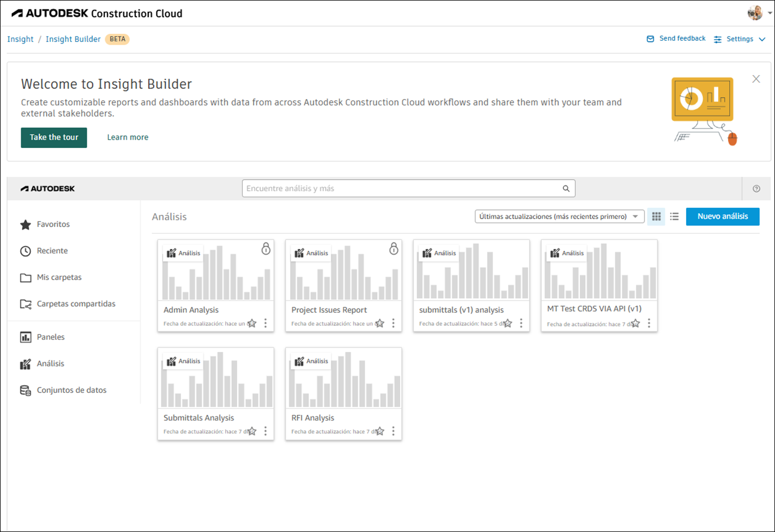The height and width of the screenshot is (532, 775).
Task: Open Conjuntos de datos database icon
Action: pos(25,389)
